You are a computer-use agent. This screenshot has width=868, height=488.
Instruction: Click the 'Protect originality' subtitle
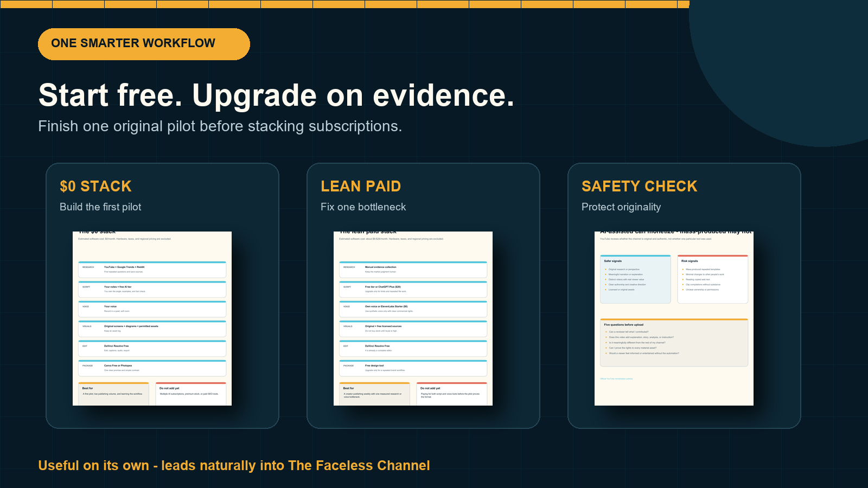[x=621, y=207]
